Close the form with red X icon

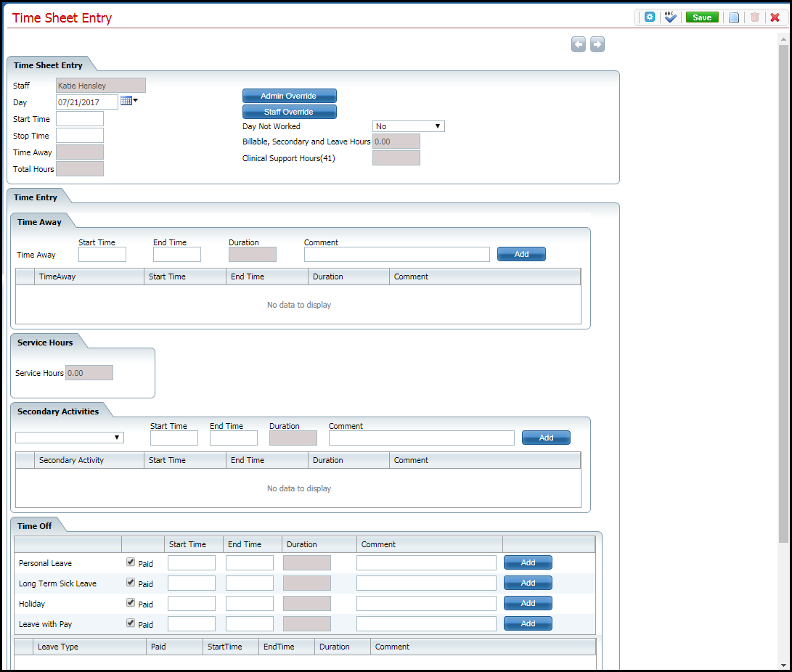point(775,17)
